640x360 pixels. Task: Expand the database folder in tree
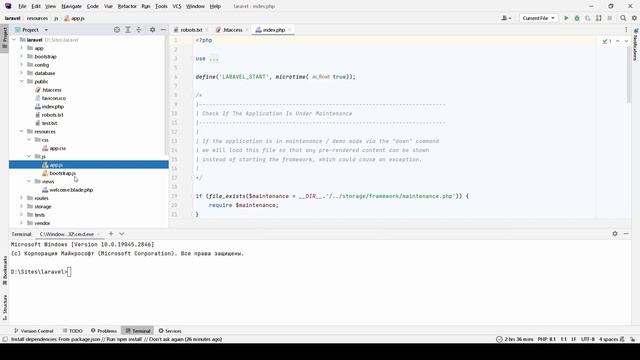[22, 73]
